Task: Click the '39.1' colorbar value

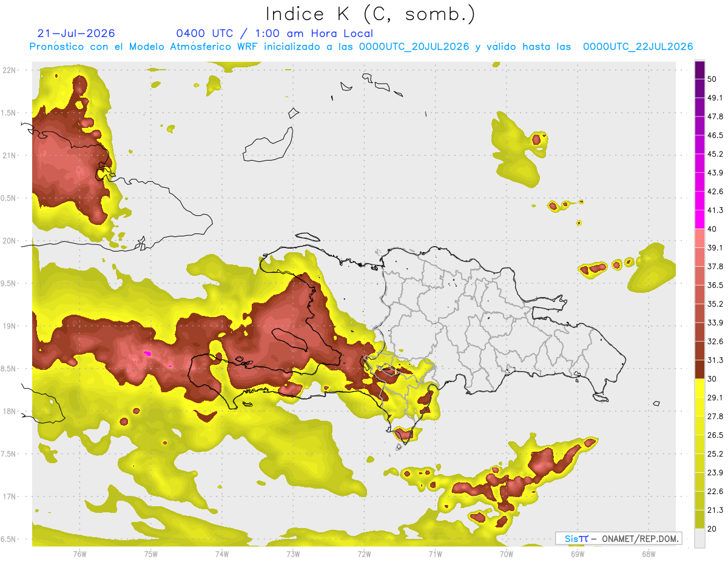Action: [715, 248]
